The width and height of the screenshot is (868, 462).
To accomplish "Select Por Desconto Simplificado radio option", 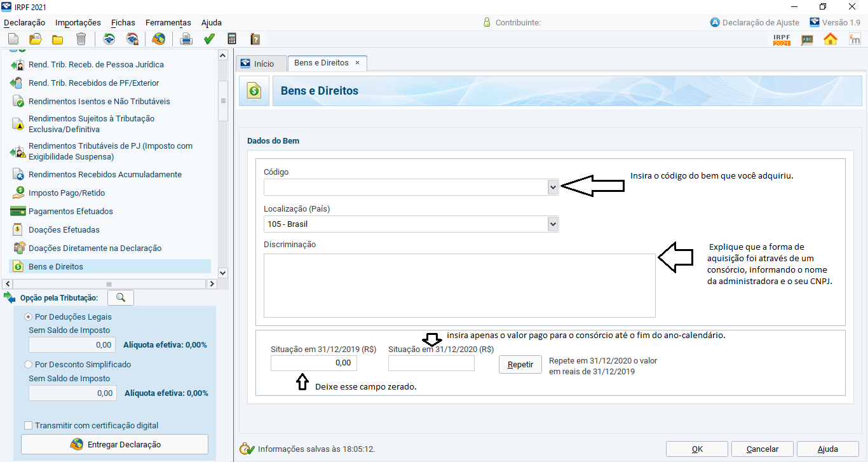I will point(28,365).
